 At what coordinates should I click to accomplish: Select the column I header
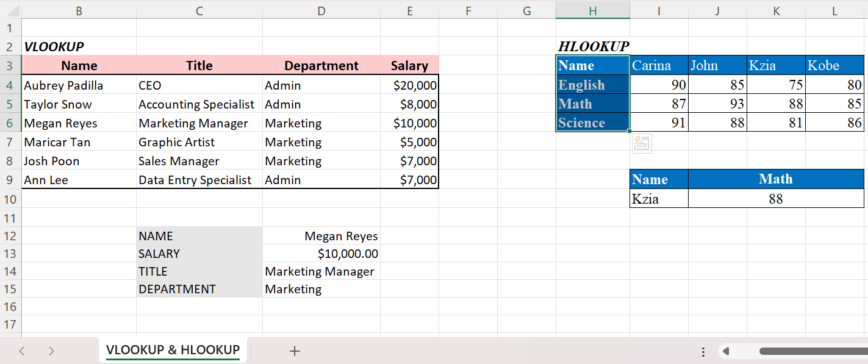[659, 10]
